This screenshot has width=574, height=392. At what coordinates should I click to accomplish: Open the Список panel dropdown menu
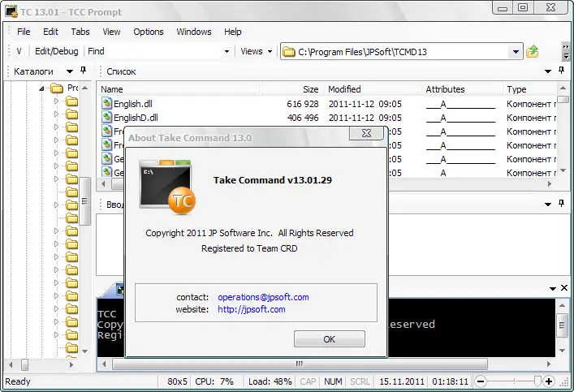pyautogui.click(x=548, y=71)
